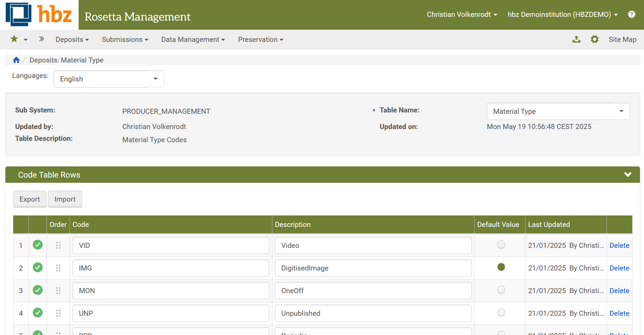Open the Deposits menu
The image size is (644, 335).
(72, 39)
